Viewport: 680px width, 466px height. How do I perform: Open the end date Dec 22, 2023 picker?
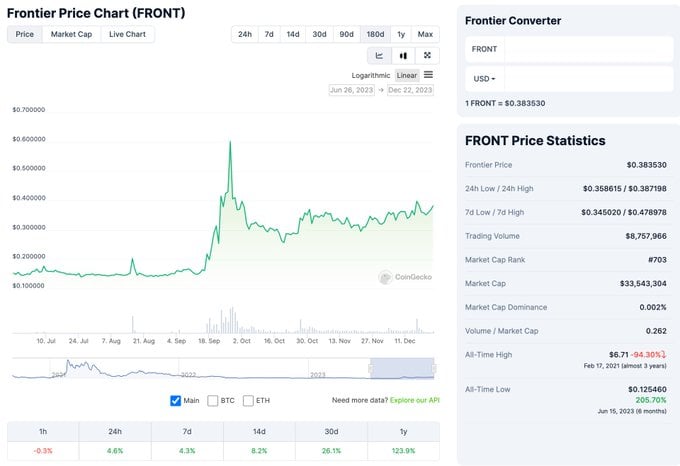point(410,90)
